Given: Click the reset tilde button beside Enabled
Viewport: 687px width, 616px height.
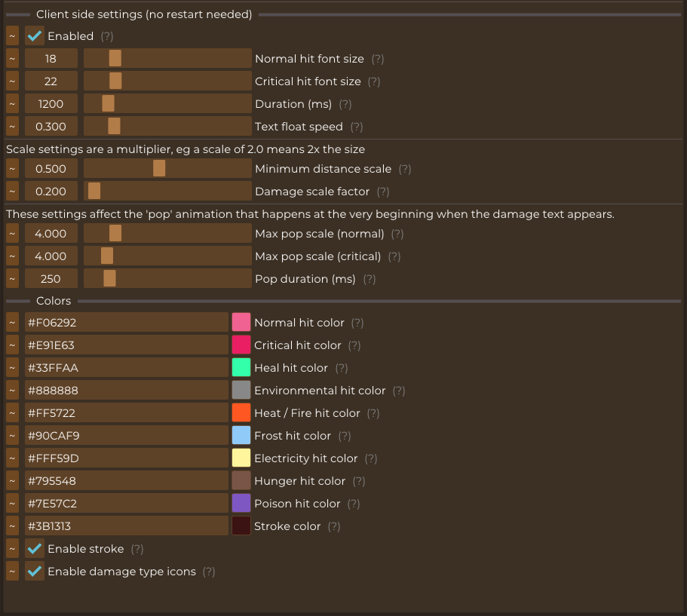Looking at the screenshot, I should (x=12, y=36).
